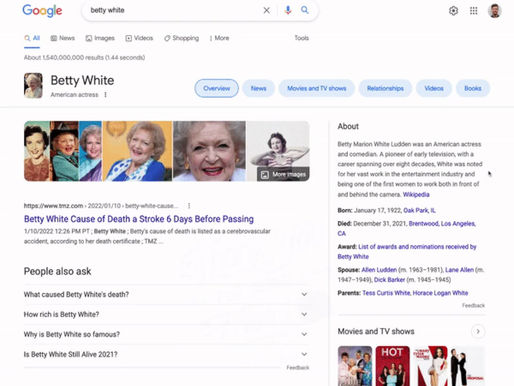This screenshot has height=386, width=514.
Task: Select the Overview chip
Action: coord(217,88)
